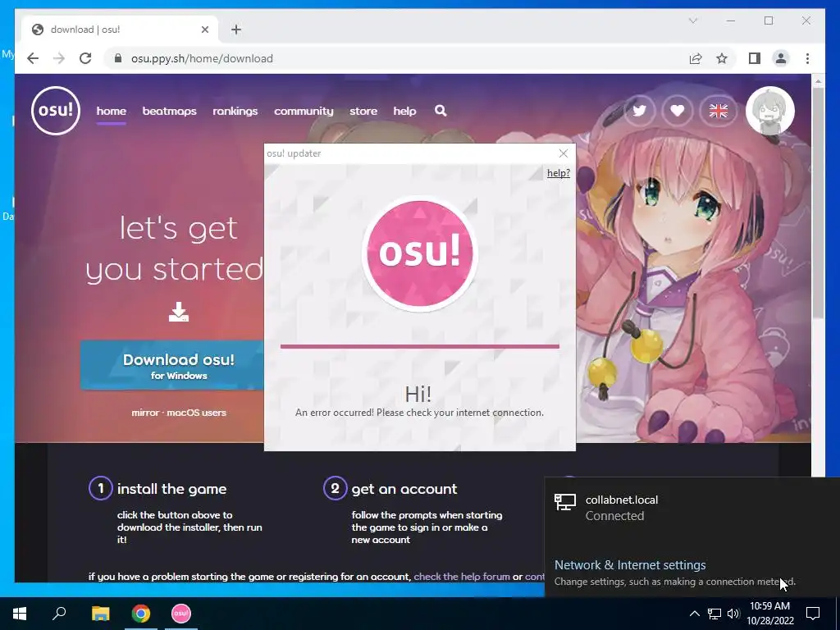
Task: Click the address bar URL osu.ppy.sh/home/download
Action: coord(202,58)
